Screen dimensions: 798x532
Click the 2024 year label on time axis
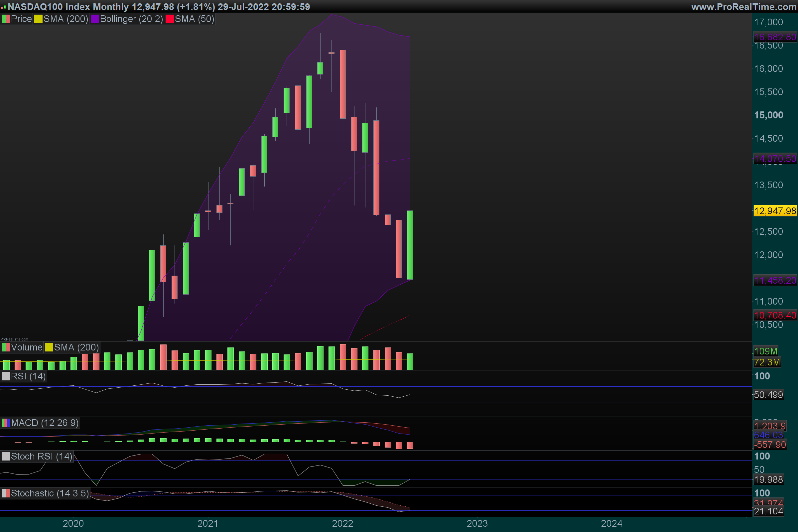click(x=611, y=523)
